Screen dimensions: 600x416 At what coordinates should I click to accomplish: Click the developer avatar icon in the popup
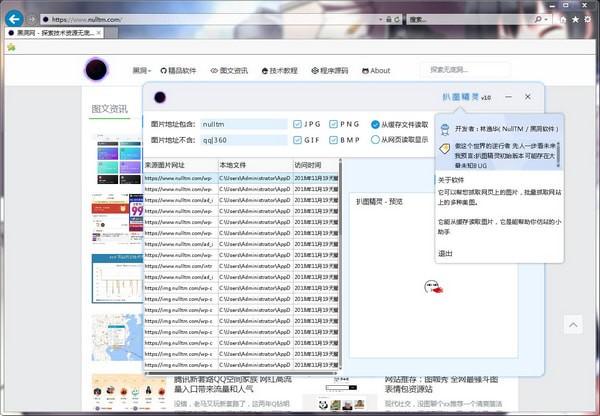point(445,130)
